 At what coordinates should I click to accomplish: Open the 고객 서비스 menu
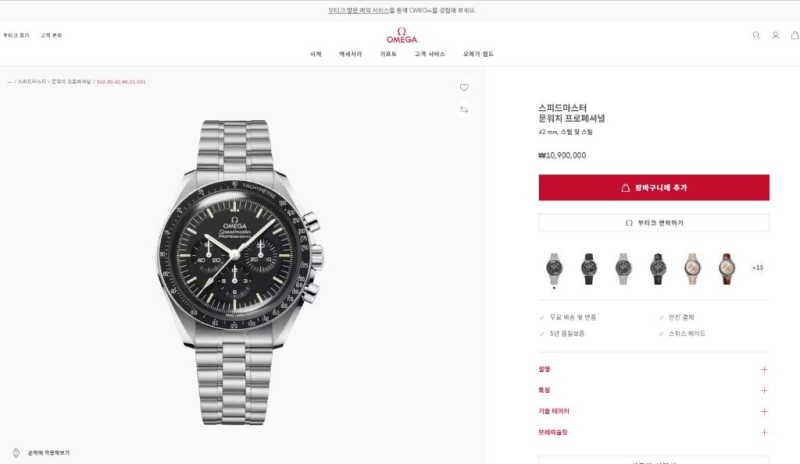point(430,54)
